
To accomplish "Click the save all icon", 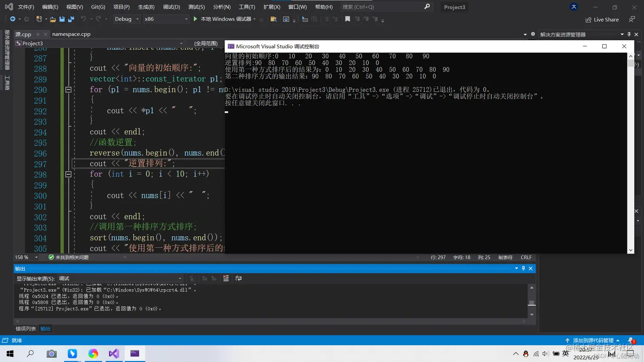I will pos(71,19).
